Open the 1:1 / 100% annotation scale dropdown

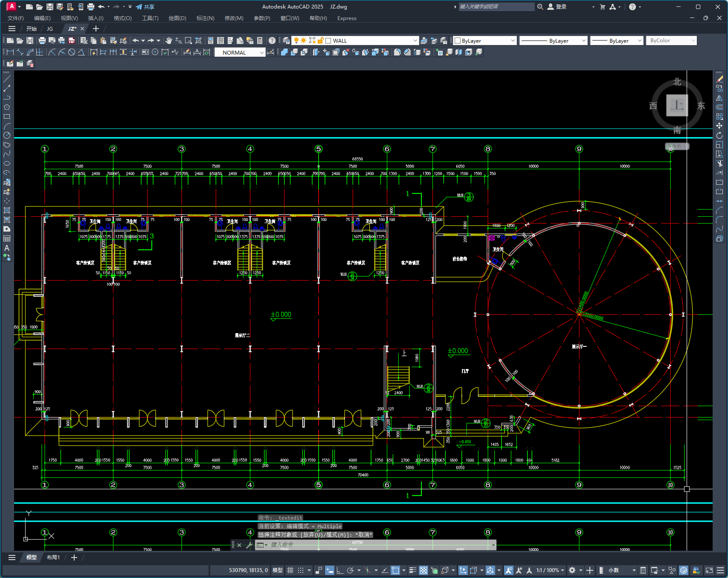click(x=550, y=570)
